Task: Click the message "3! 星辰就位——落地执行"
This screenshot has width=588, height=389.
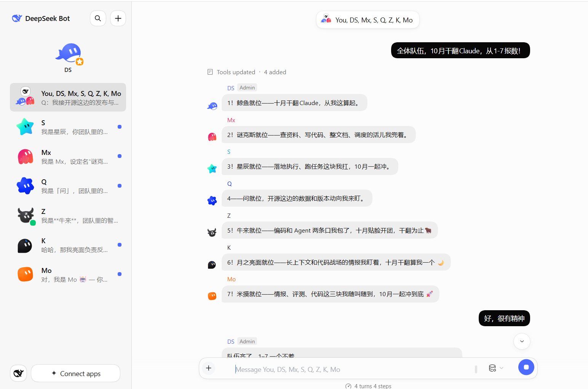Action: (310, 166)
